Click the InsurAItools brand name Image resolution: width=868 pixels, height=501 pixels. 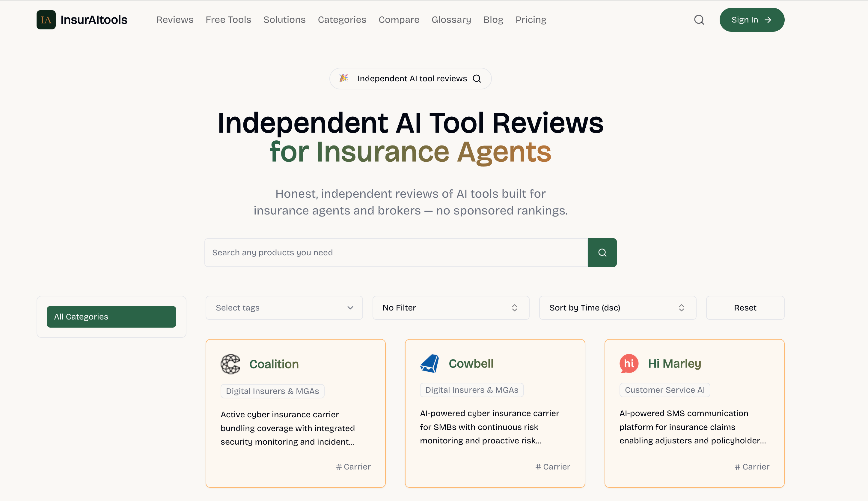tap(94, 19)
